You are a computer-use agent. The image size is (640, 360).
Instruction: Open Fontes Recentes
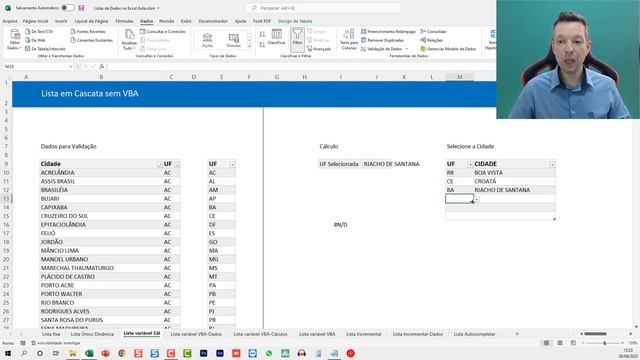(x=88, y=31)
